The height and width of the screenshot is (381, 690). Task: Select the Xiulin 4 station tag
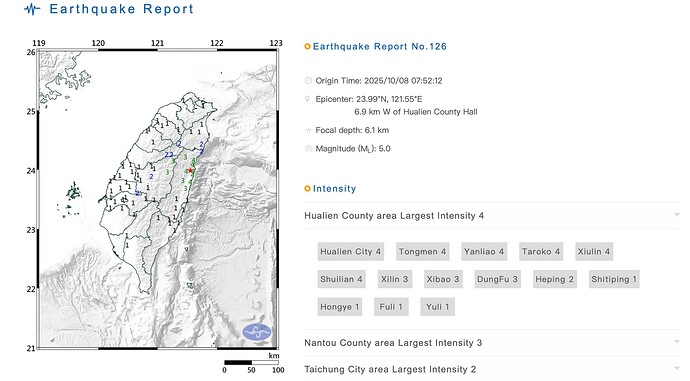594,252
